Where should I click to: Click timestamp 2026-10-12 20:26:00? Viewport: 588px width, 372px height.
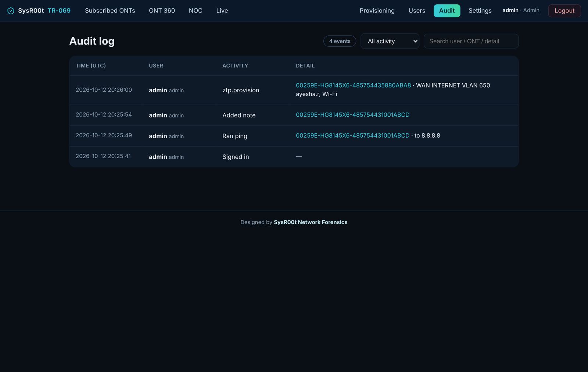(x=104, y=90)
